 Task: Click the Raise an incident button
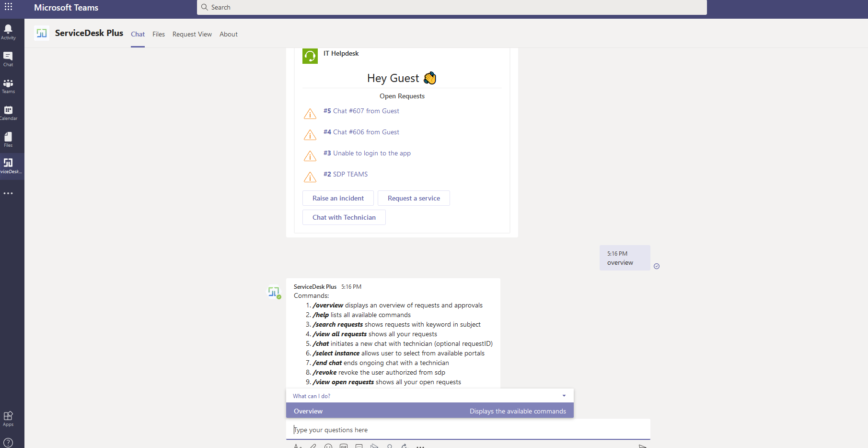338,198
